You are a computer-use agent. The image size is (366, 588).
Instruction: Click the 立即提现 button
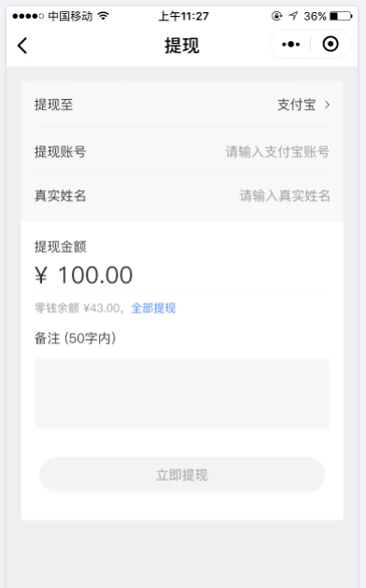pyautogui.click(x=182, y=475)
